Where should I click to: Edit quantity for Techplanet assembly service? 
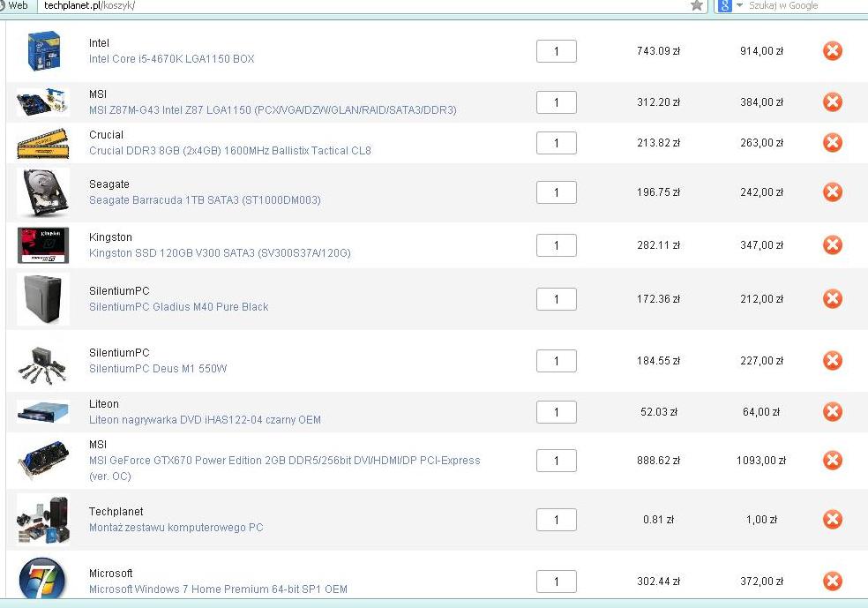coord(557,520)
